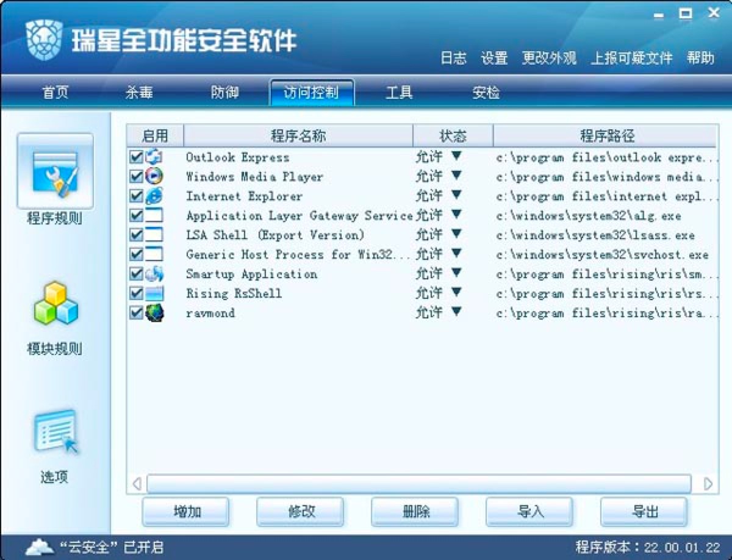Open the 帮助 help link

pyautogui.click(x=700, y=59)
